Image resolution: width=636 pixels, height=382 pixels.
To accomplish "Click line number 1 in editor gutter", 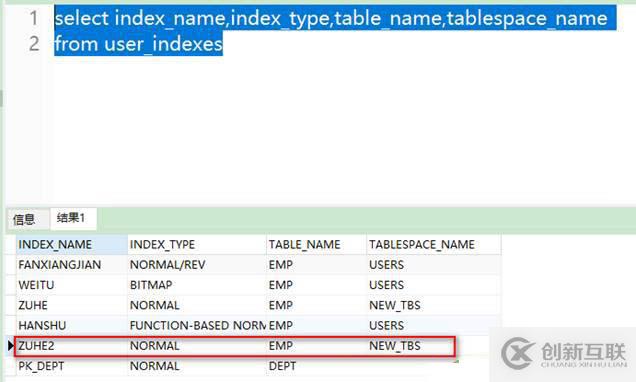I will pos(34,19).
